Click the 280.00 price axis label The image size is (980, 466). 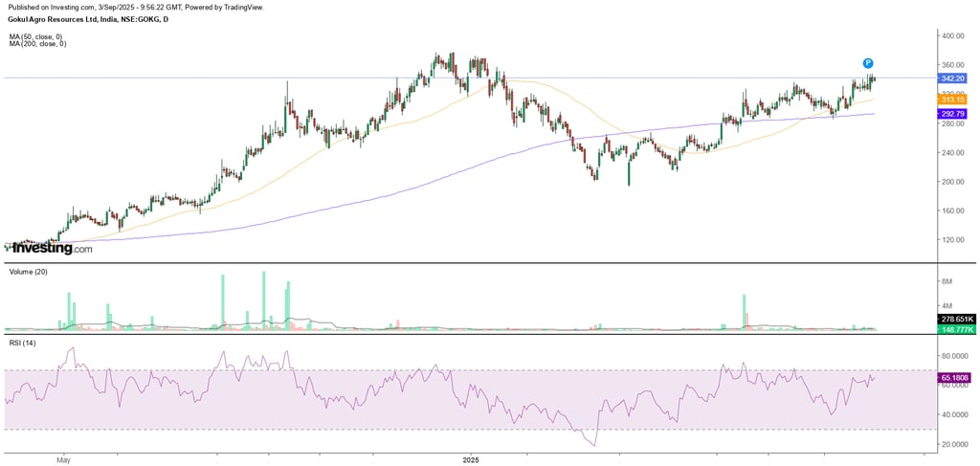point(952,123)
